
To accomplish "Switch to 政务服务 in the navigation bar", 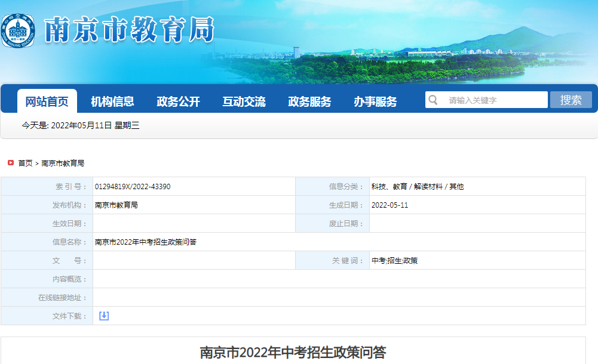I will coord(309,101).
